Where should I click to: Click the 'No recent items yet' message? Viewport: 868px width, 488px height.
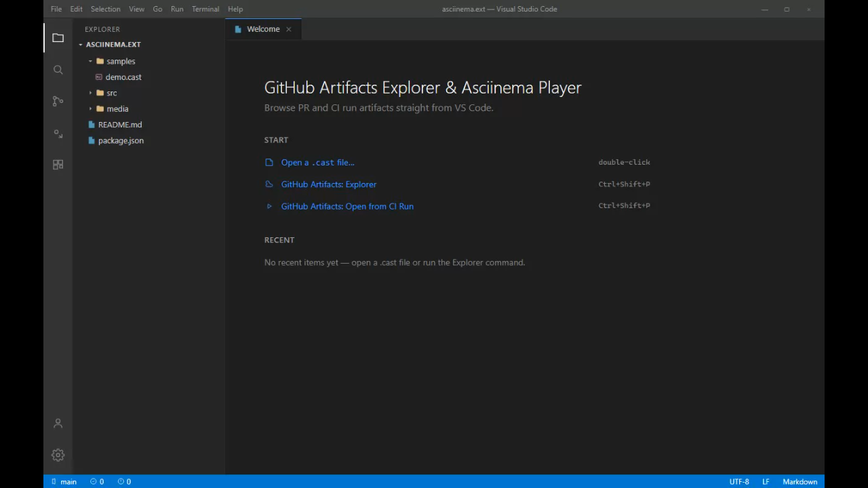point(395,262)
